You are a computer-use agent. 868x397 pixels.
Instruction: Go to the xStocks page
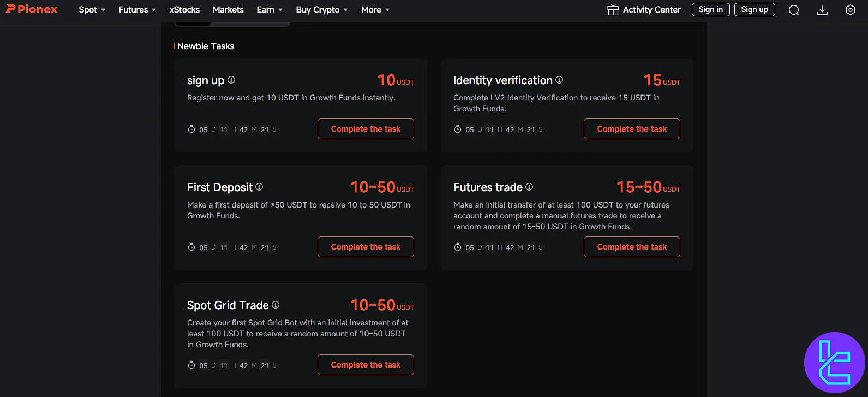[x=184, y=10]
